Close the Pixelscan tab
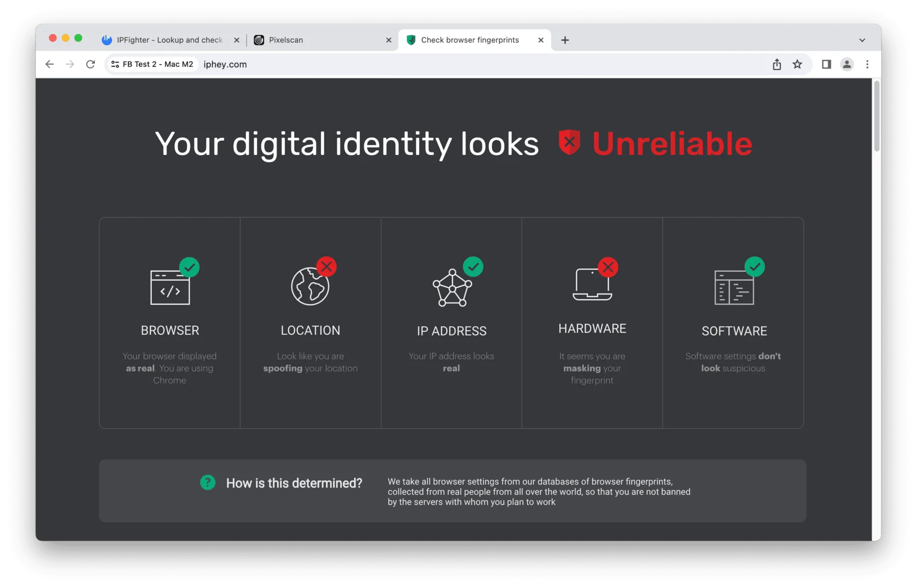 (389, 40)
